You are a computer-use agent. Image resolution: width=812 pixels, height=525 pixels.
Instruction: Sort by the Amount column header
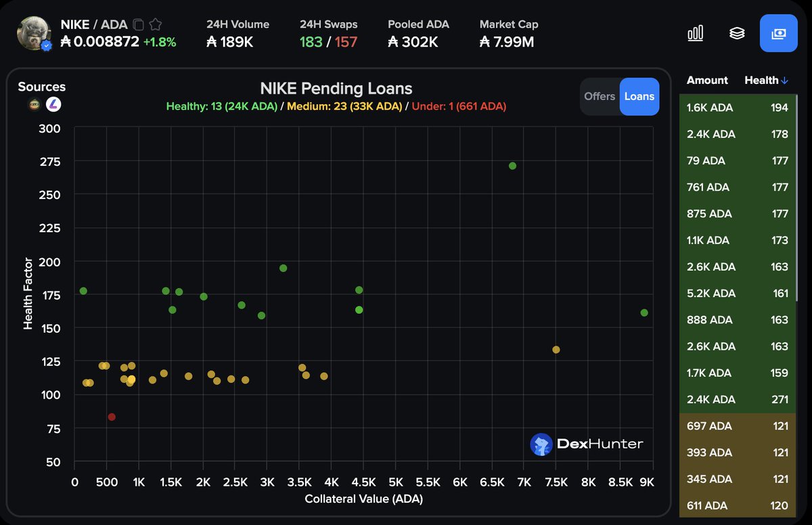707,80
